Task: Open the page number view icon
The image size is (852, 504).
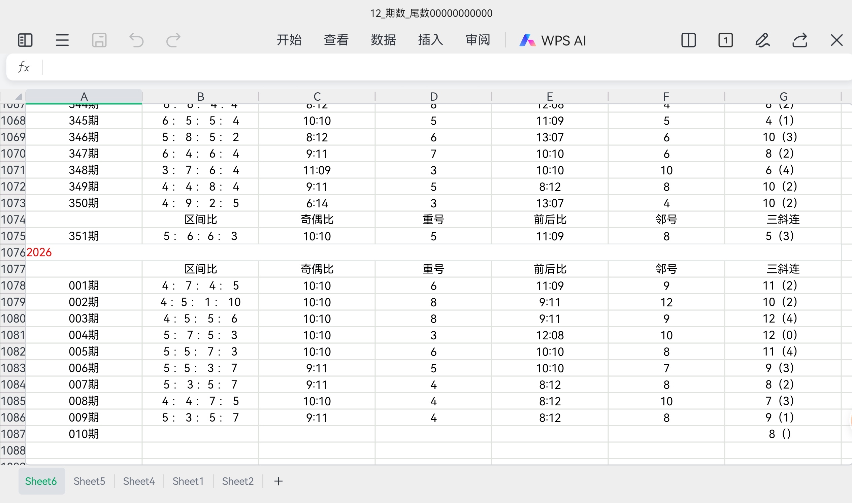Action: pos(726,40)
